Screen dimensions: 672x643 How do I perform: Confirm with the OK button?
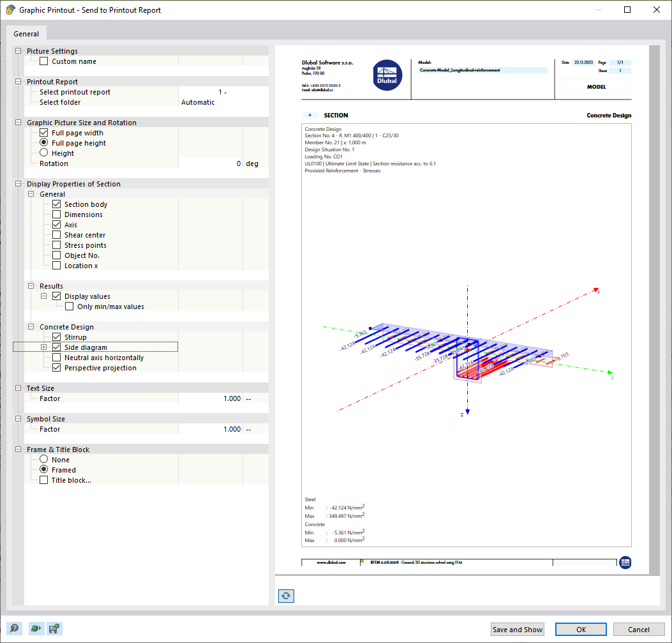pos(581,630)
